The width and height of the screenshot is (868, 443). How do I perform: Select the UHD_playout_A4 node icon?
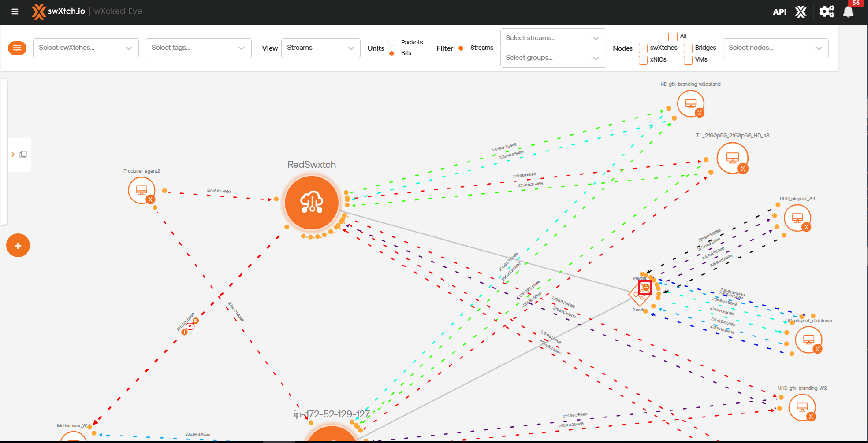(797, 218)
